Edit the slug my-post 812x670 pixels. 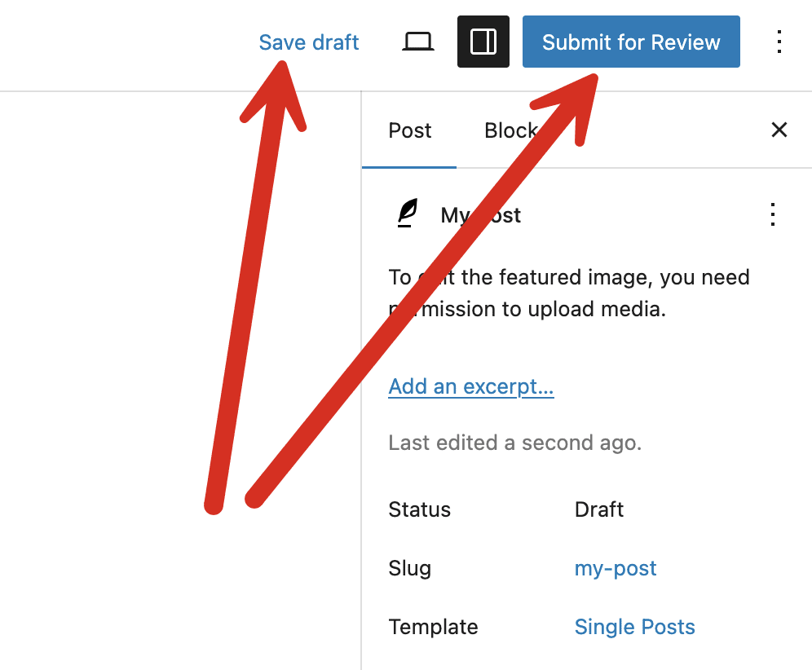pyautogui.click(x=616, y=568)
